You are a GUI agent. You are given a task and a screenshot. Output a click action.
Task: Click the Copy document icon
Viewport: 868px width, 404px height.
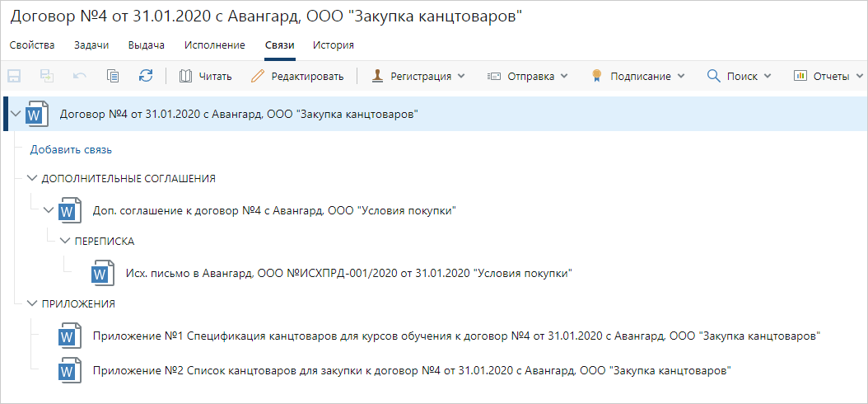pyautogui.click(x=113, y=76)
